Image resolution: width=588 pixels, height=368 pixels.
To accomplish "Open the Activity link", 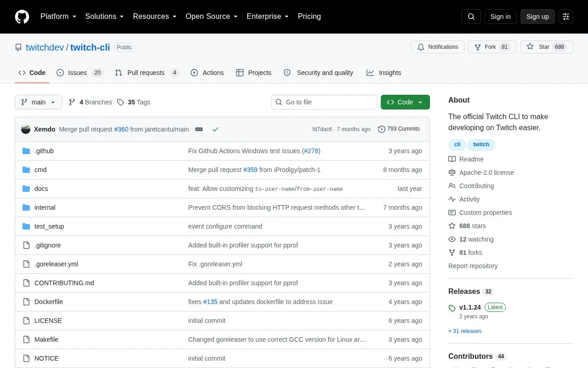I will [x=464, y=199].
